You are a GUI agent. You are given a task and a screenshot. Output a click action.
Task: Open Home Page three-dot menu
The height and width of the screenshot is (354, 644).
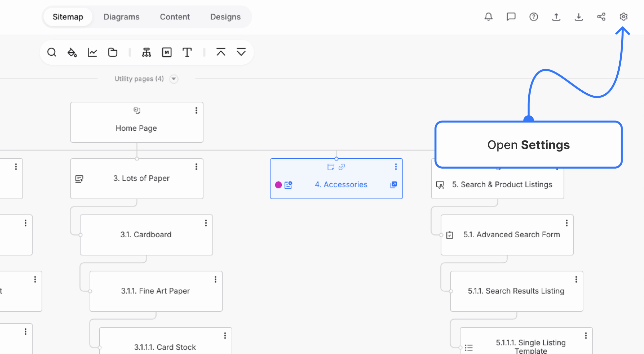pos(196,110)
